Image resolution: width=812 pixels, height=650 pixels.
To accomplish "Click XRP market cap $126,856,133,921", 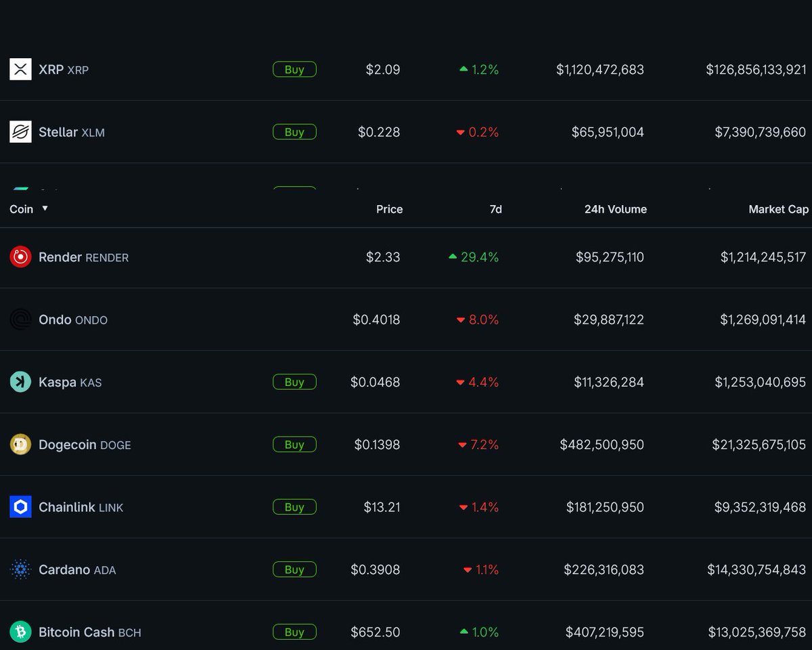I will point(756,69).
